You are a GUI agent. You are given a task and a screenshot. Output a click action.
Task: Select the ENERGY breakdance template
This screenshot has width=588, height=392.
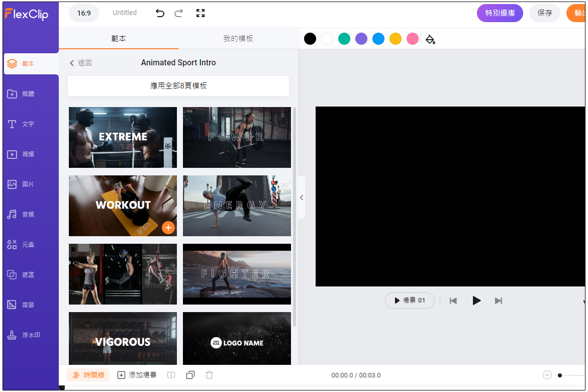pos(237,206)
